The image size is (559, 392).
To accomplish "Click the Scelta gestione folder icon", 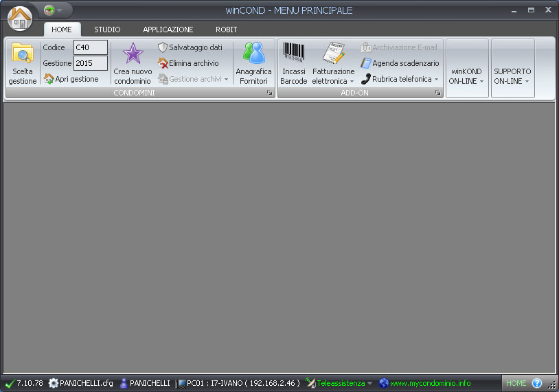I will [x=23, y=54].
